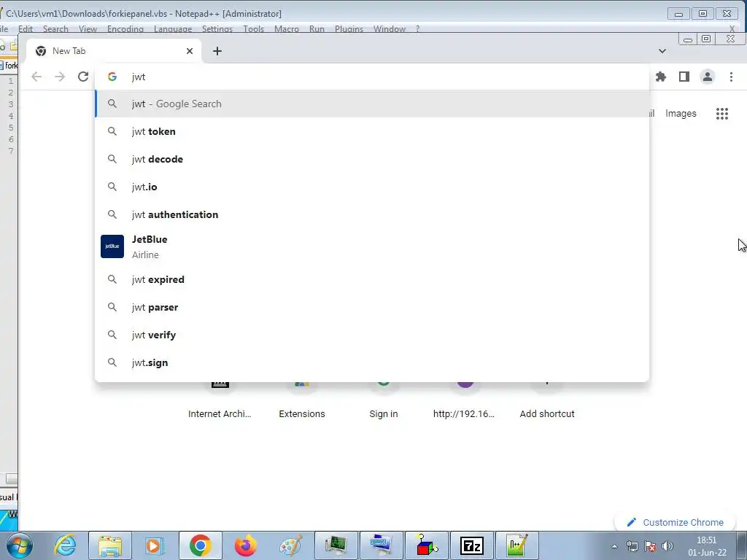This screenshot has height=560, width=747.
Task: Open the Chrome profile avatar
Action: coord(708,77)
